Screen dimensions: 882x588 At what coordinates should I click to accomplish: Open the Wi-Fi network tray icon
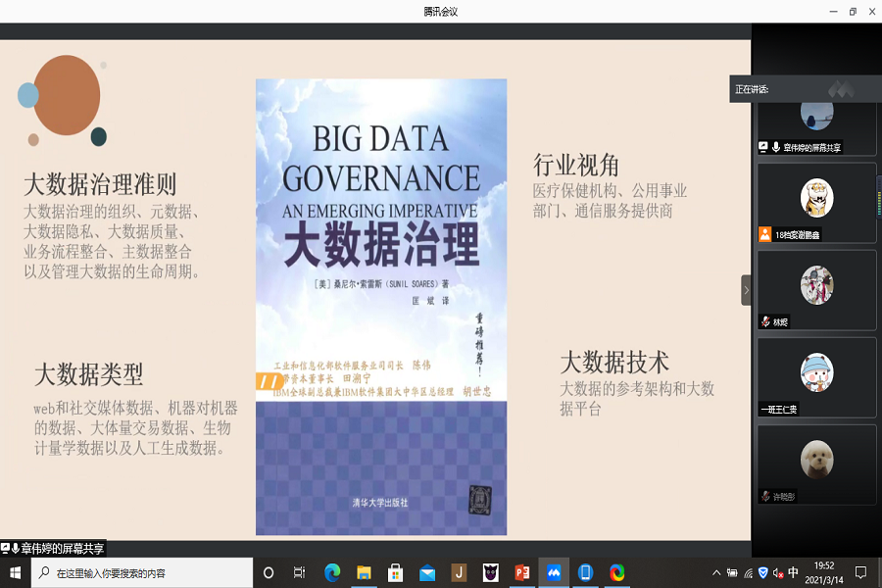(x=748, y=572)
